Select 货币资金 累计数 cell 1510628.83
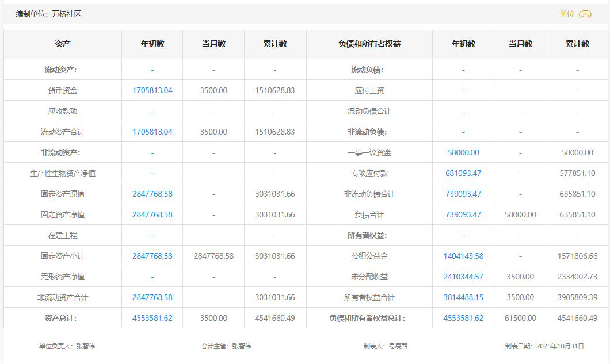 click(x=275, y=90)
